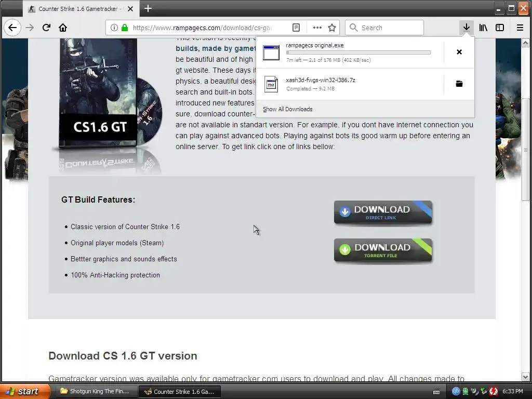
Task: Click the Search box in toolbar
Action: pyautogui.click(x=384, y=28)
